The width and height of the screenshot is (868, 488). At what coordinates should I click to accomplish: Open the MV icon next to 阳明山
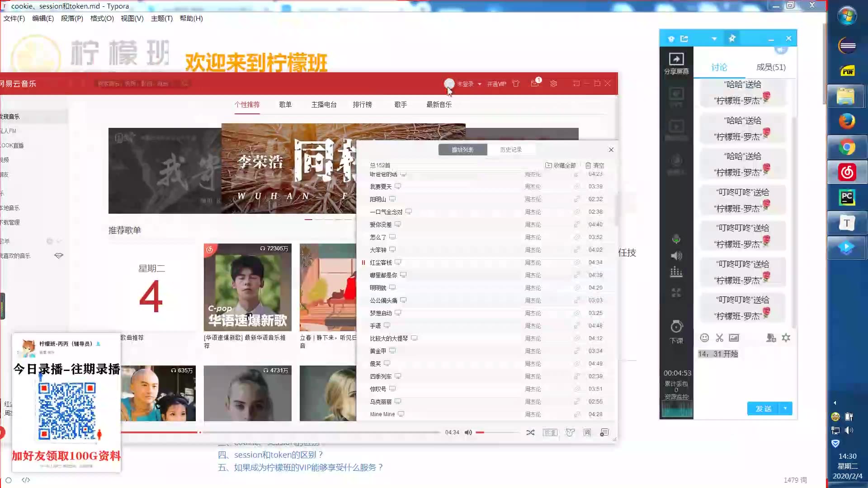(392, 199)
